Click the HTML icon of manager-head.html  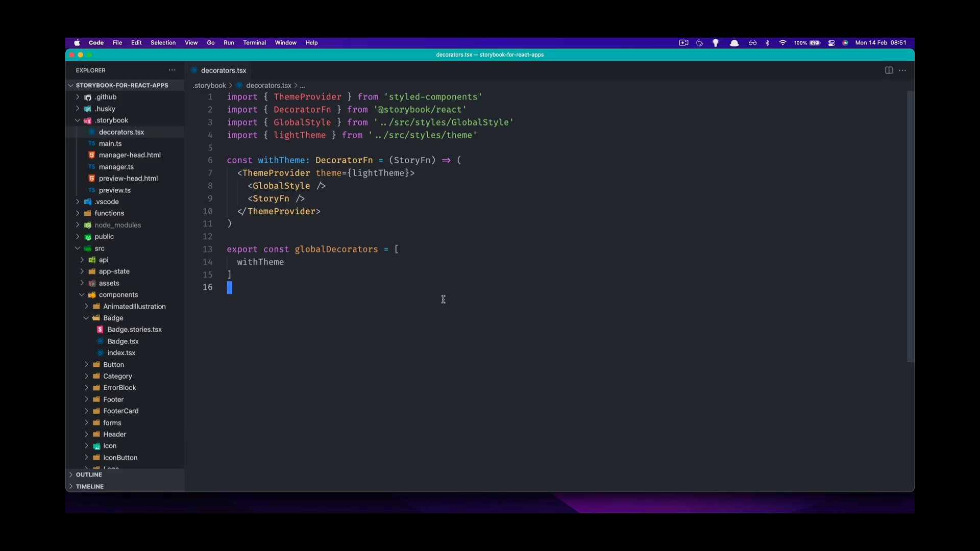pyautogui.click(x=92, y=155)
